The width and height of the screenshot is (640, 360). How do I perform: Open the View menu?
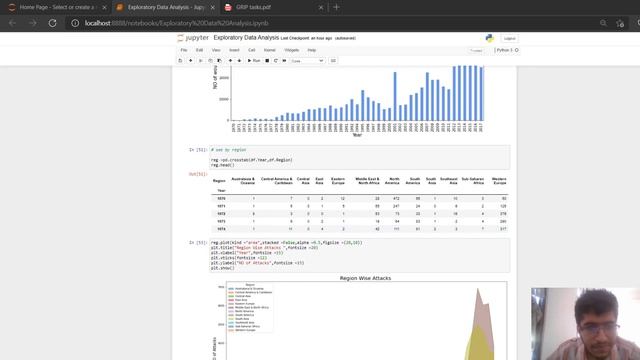pos(216,50)
